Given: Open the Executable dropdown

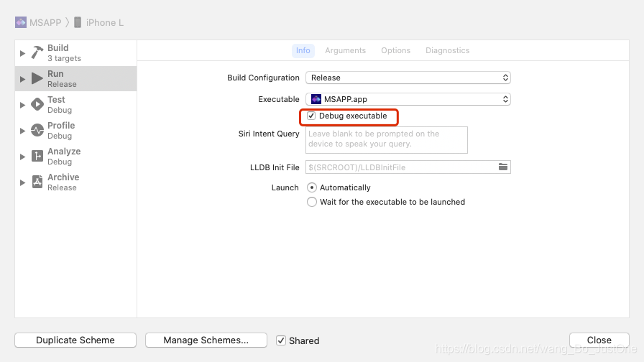Looking at the screenshot, I should point(408,99).
